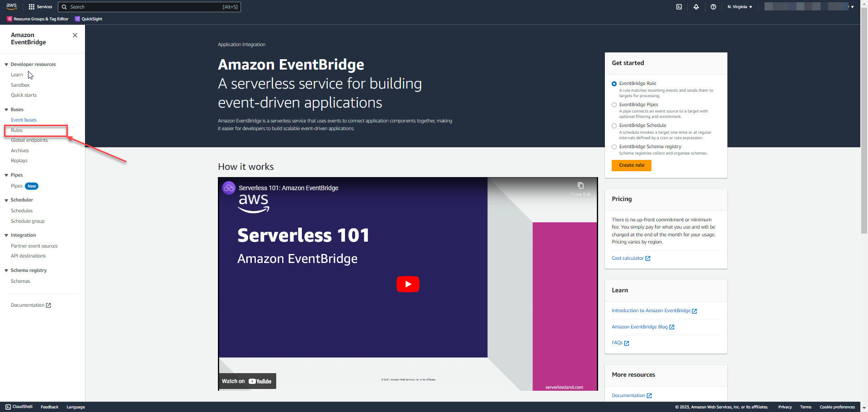Screen dimensions: 868x412
Task: Select the EventBridge Schema registry radio option
Action: [x=614, y=147]
